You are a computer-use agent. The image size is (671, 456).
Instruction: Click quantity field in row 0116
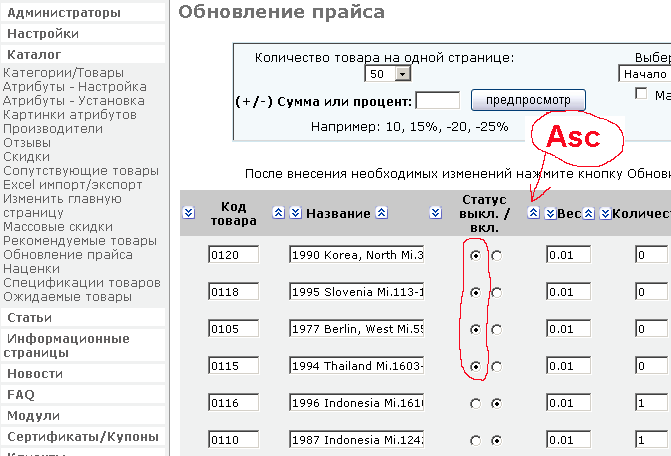pos(651,403)
